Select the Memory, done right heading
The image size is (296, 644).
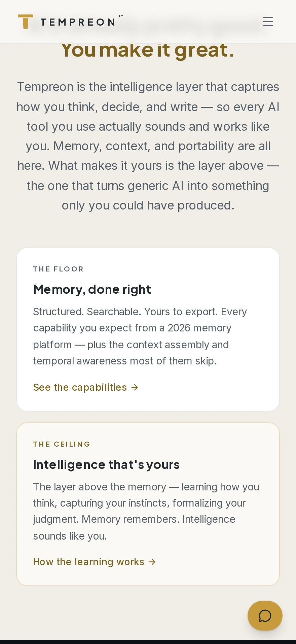pos(92,289)
